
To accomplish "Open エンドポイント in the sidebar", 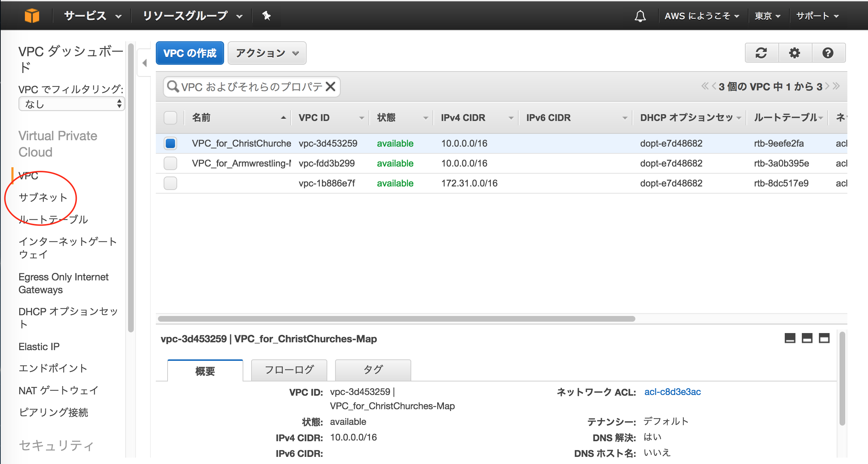I will [x=53, y=368].
